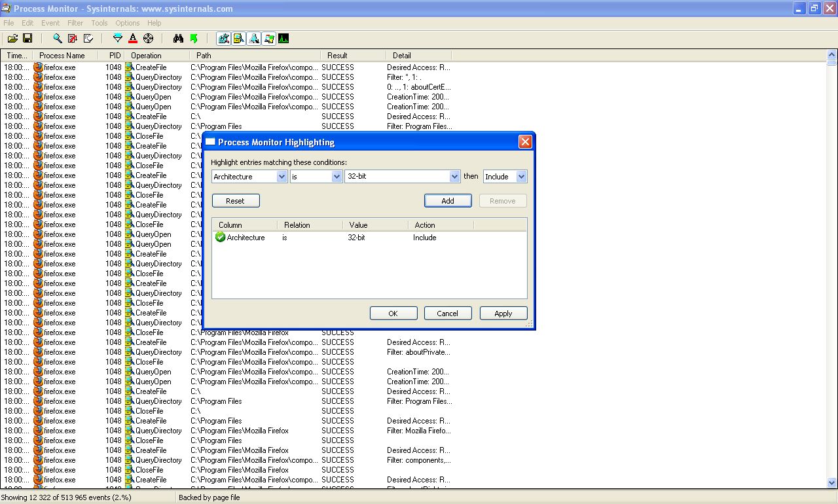Click the Detail column header
This screenshot has height=504, width=838.
[419, 56]
